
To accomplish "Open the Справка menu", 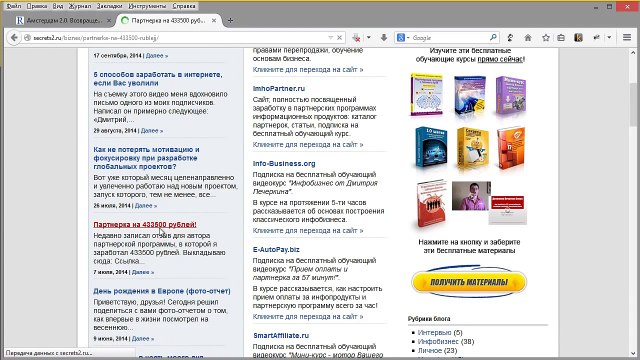I will (x=184, y=6).
